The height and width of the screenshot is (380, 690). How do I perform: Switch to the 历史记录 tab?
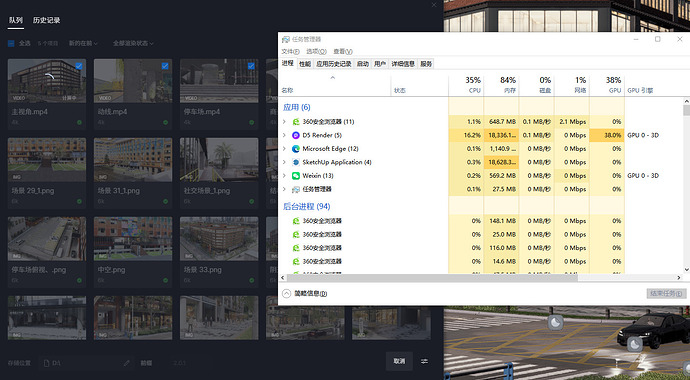click(46, 20)
